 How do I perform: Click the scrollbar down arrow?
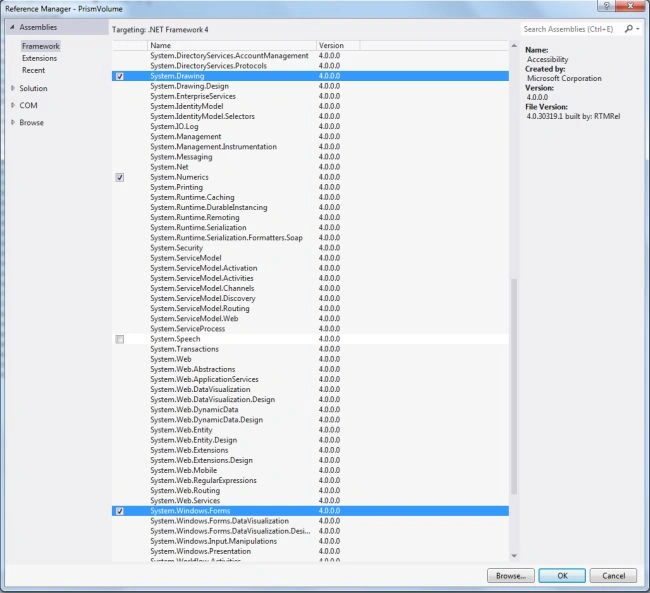(x=514, y=556)
